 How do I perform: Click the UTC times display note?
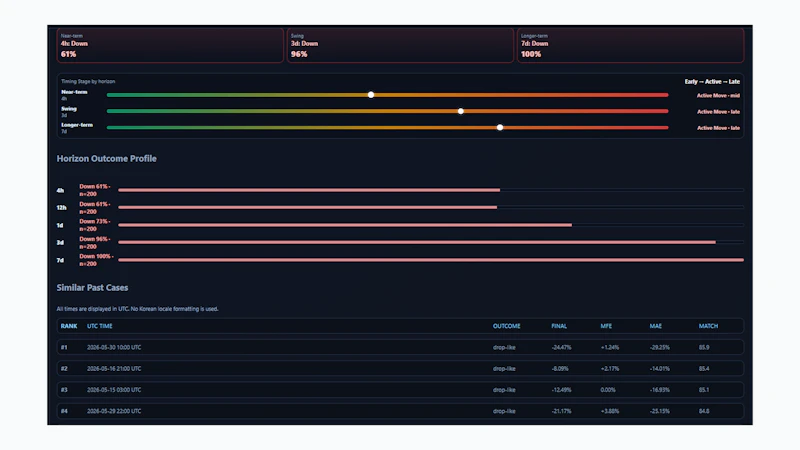click(137, 309)
